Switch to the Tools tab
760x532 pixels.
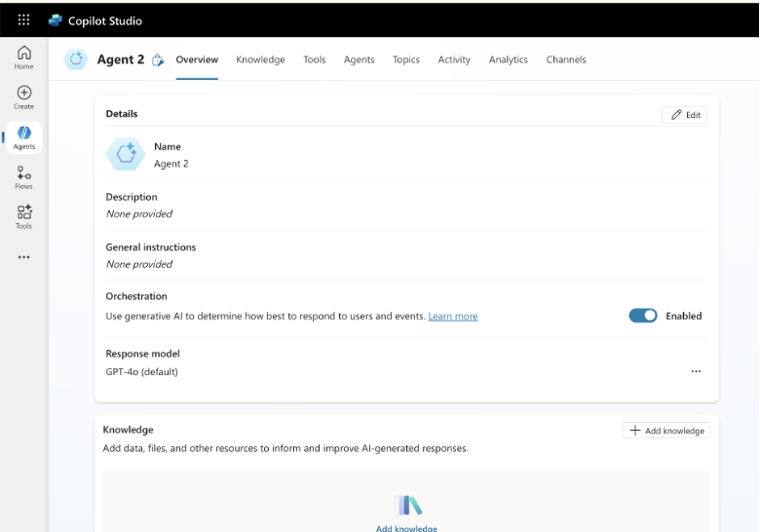pyautogui.click(x=315, y=59)
